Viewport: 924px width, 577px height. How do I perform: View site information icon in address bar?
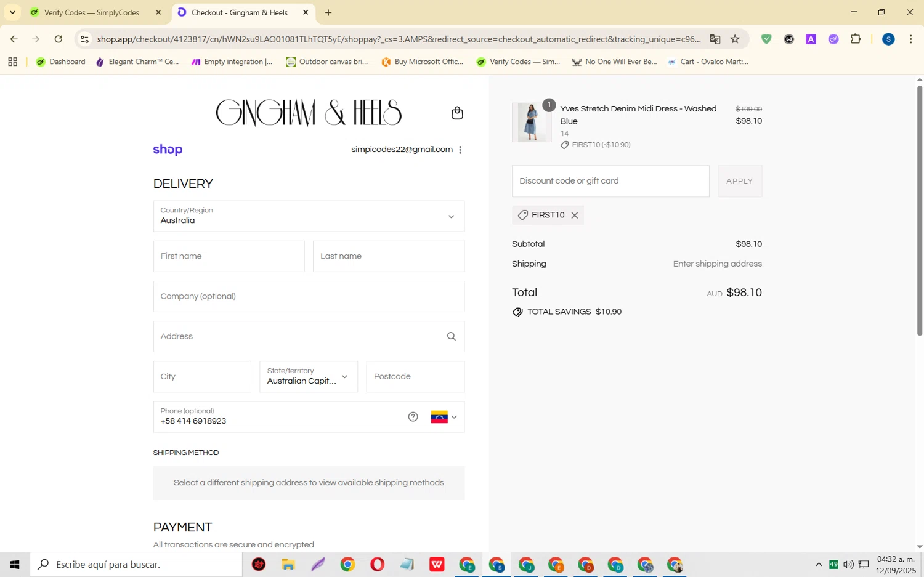(x=85, y=39)
